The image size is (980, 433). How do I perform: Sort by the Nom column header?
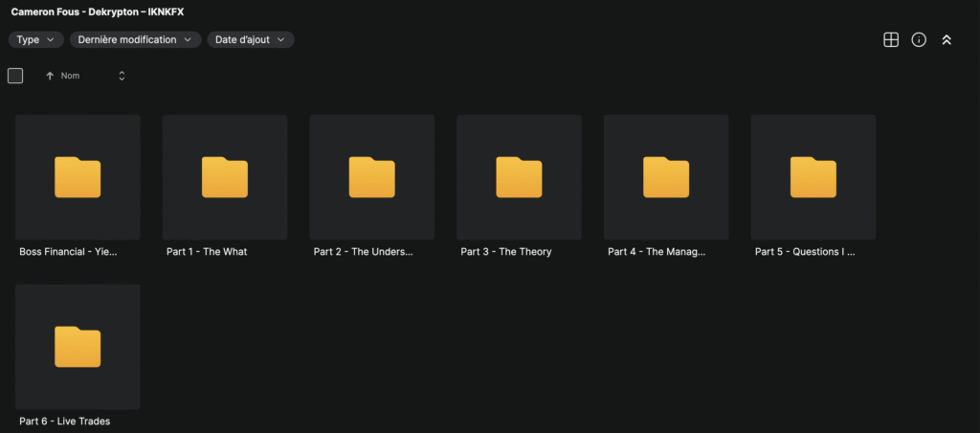coord(71,76)
